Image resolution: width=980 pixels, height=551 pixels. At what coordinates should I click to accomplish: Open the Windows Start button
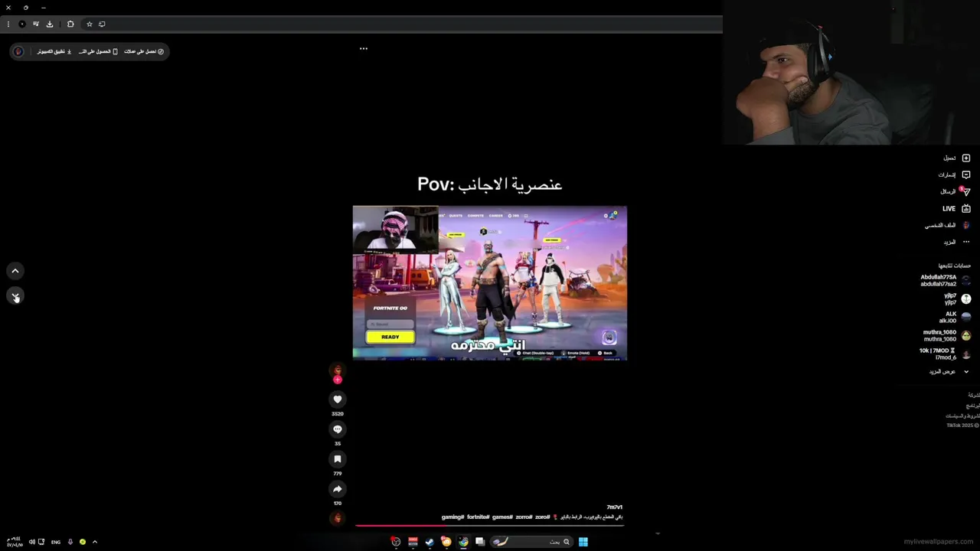583,542
